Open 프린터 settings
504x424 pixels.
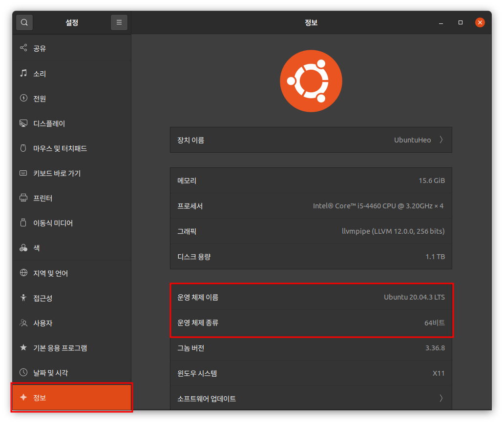(72, 198)
